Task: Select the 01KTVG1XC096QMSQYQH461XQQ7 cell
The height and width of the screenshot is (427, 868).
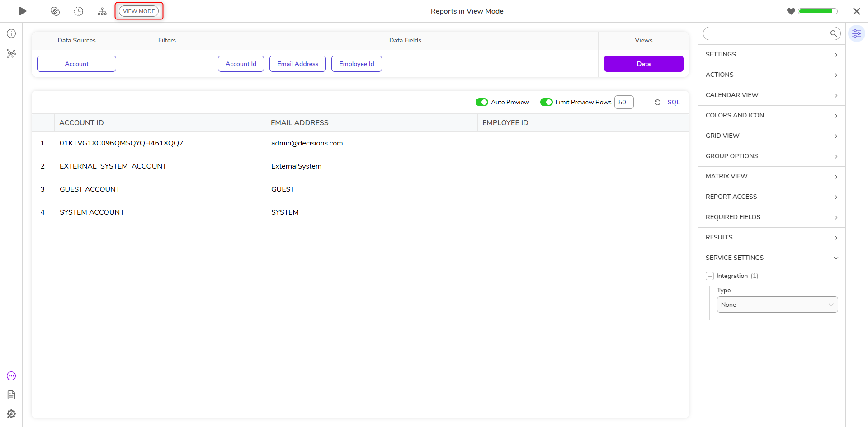Action: [x=160, y=143]
